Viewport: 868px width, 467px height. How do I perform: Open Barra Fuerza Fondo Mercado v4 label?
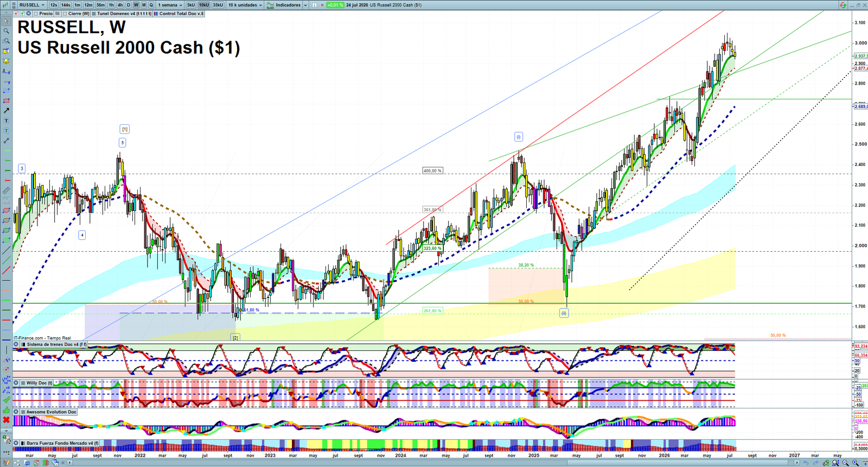(x=62, y=443)
